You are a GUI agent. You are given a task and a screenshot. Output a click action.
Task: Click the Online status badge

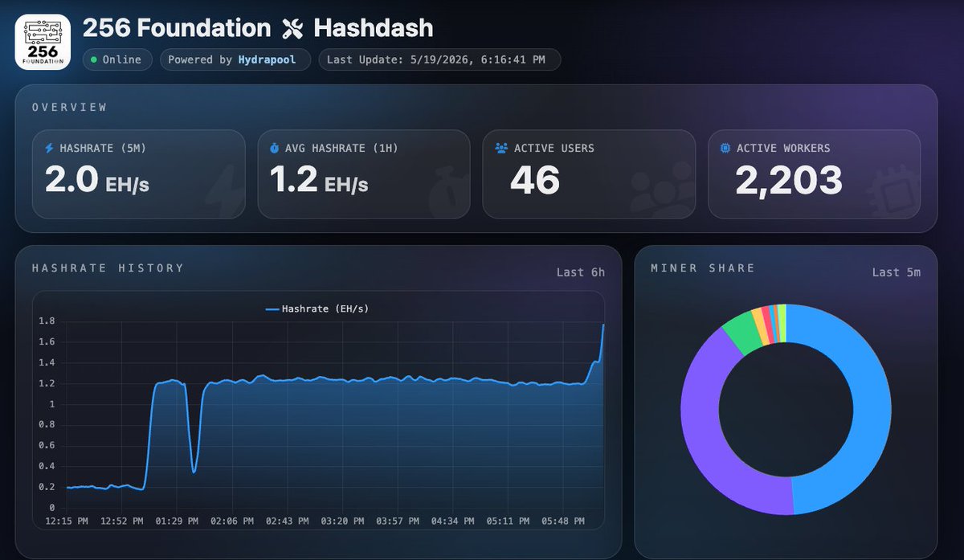[117, 60]
